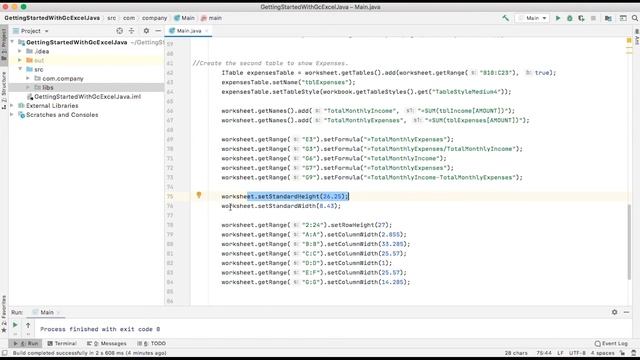Viewport: 640px width, 360px height.
Task: Click Process finished console output text
Action: (100, 329)
